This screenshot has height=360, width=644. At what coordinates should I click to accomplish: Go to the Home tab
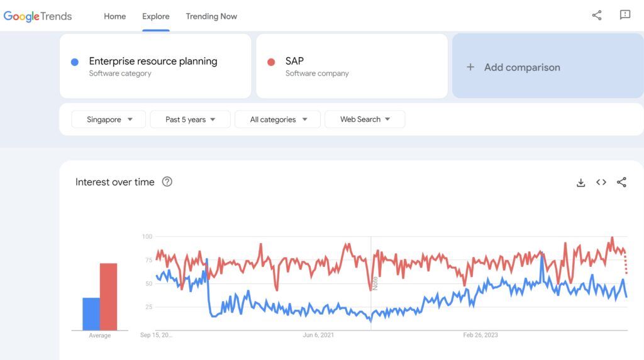(x=114, y=16)
